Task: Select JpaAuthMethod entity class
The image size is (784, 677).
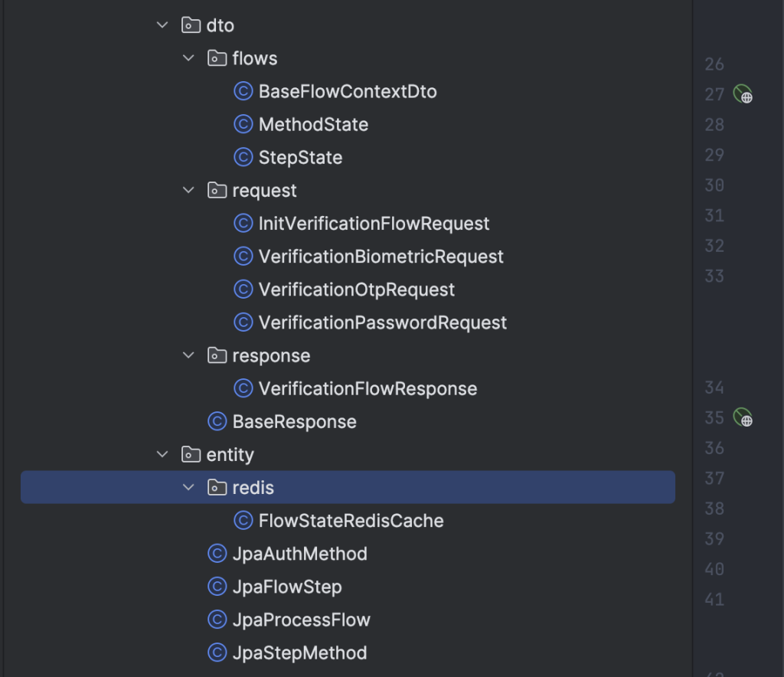Action: click(x=300, y=554)
